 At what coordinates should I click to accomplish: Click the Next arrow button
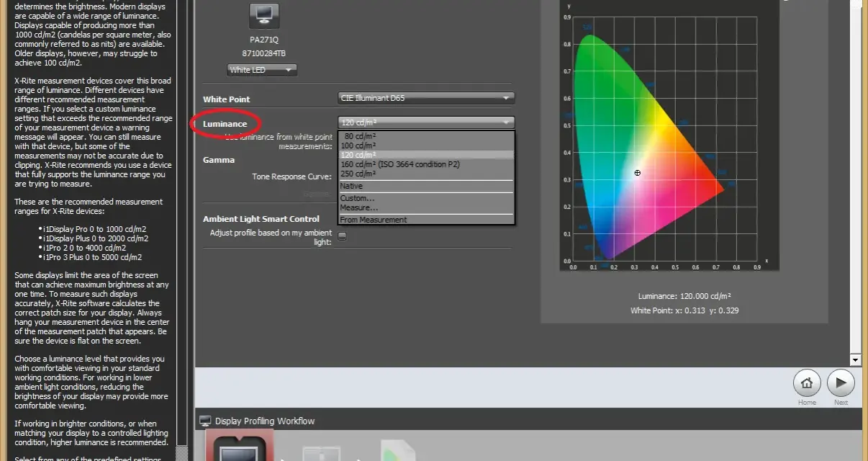tap(841, 383)
